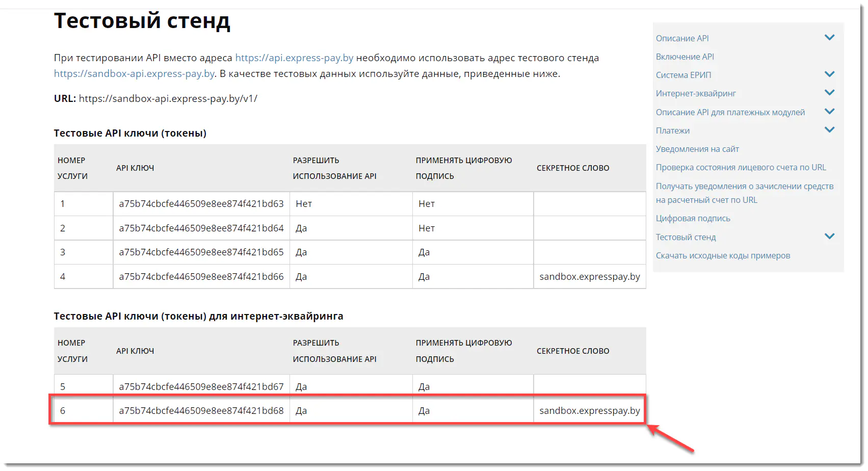Collapse the Тестовый стенд section
Screen dimensions: 868x471
pos(829,236)
